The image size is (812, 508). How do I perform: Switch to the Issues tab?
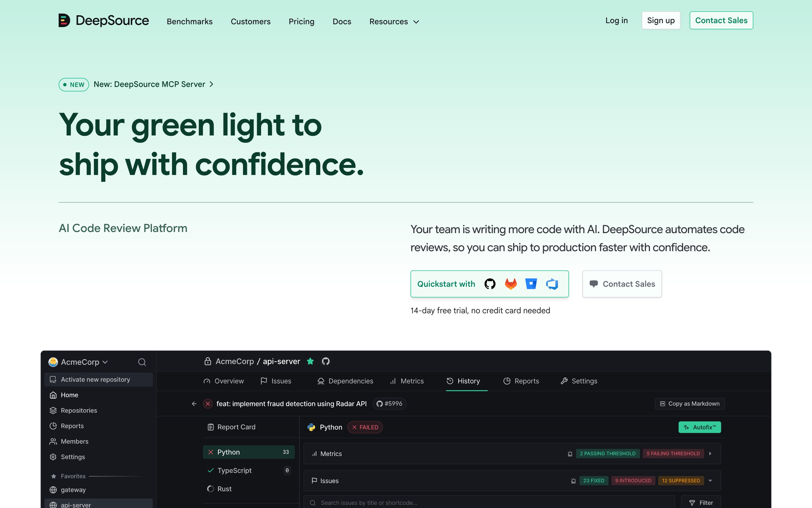point(276,381)
